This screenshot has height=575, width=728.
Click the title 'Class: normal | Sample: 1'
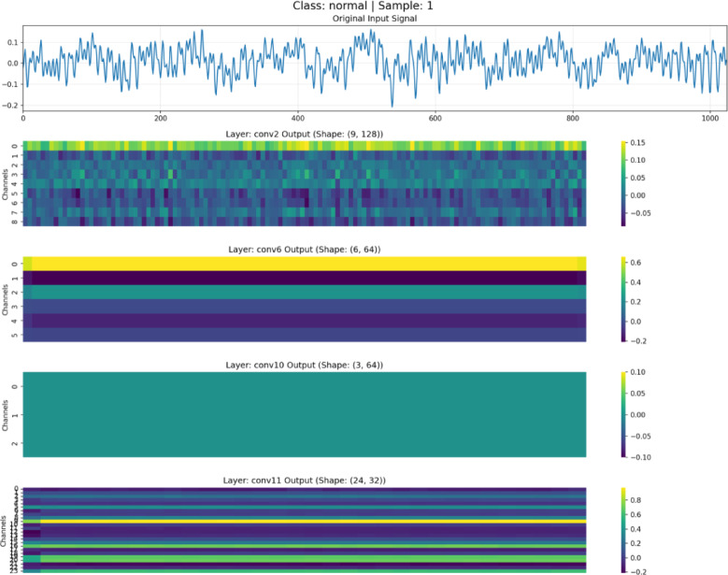[363, 6]
